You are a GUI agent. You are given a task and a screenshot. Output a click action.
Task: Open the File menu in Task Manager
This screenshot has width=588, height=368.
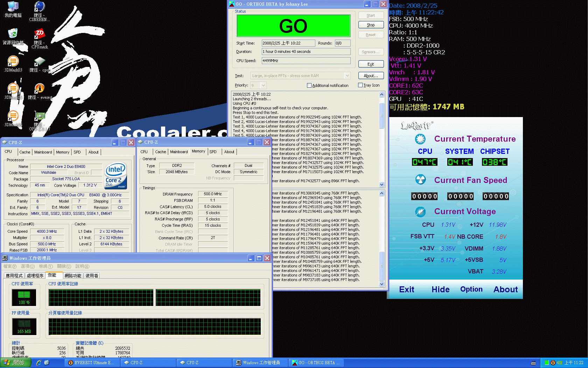tap(10, 266)
